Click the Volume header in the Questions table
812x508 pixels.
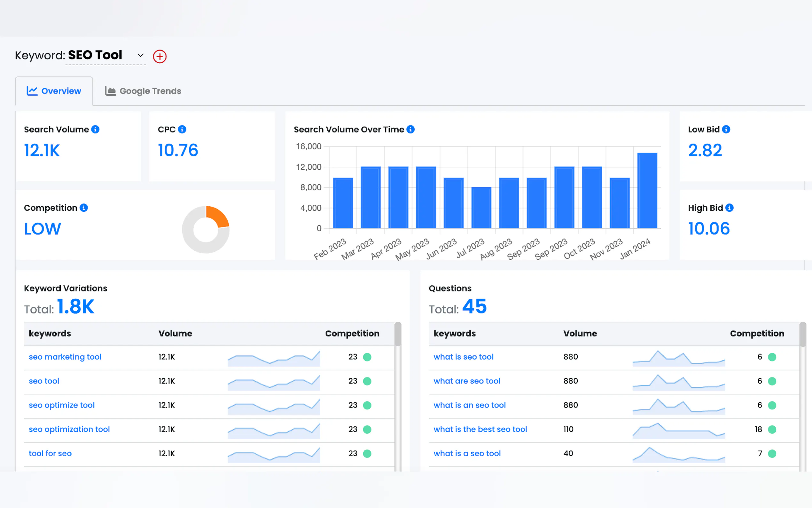pos(580,333)
